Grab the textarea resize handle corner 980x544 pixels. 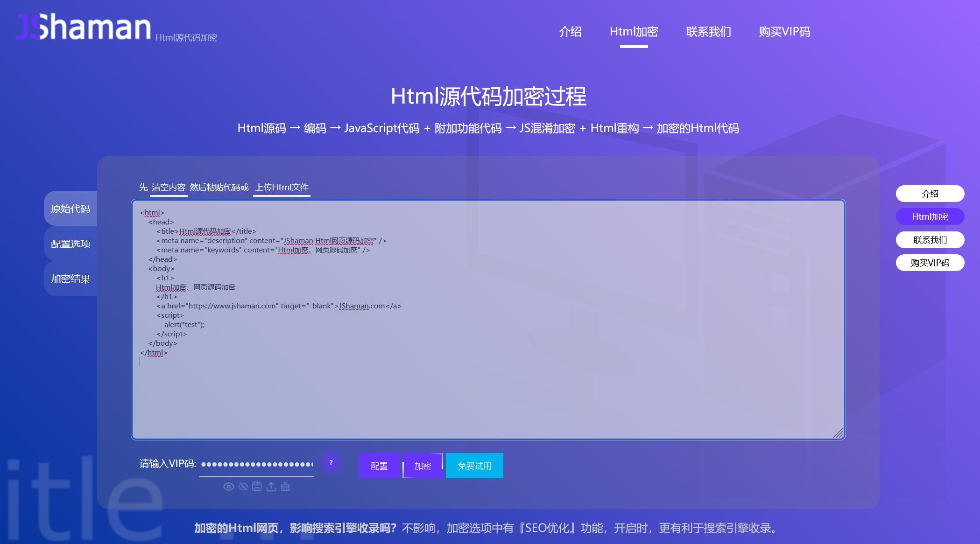pos(839,433)
